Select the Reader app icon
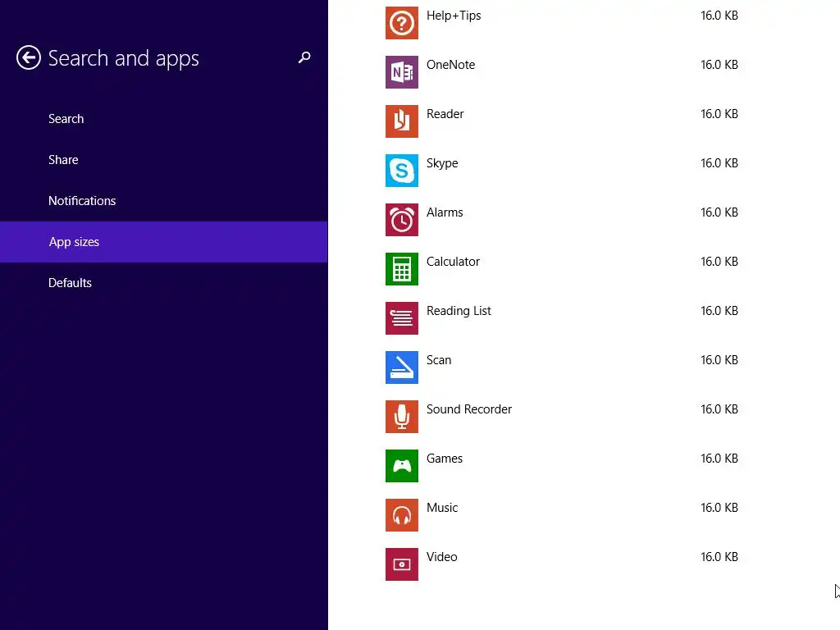This screenshot has height=630, width=840. (402, 121)
